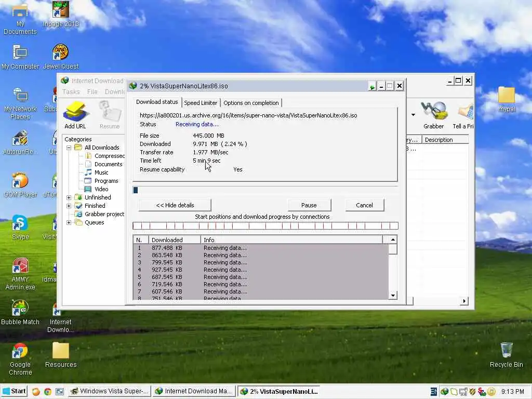The width and height of the screenshot is (532, 399).
Task: Cancel the download
Action: (x=364, y=205)
